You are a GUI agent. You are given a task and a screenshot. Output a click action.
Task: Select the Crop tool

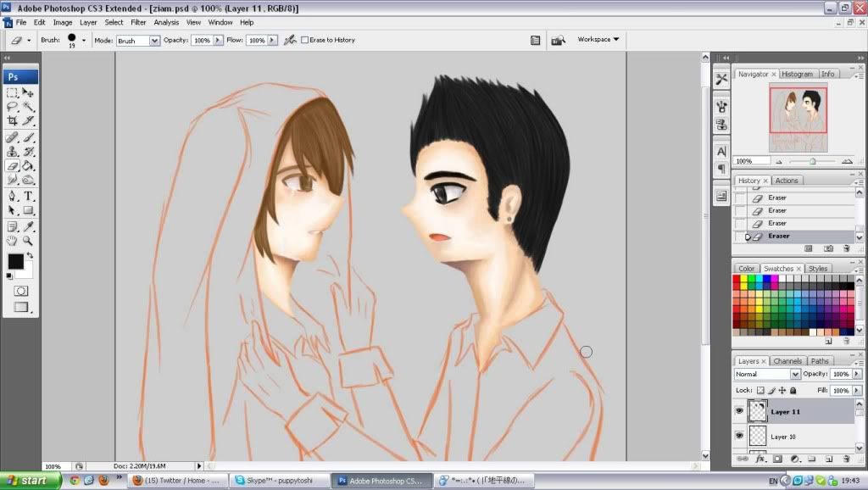(12, 120)
